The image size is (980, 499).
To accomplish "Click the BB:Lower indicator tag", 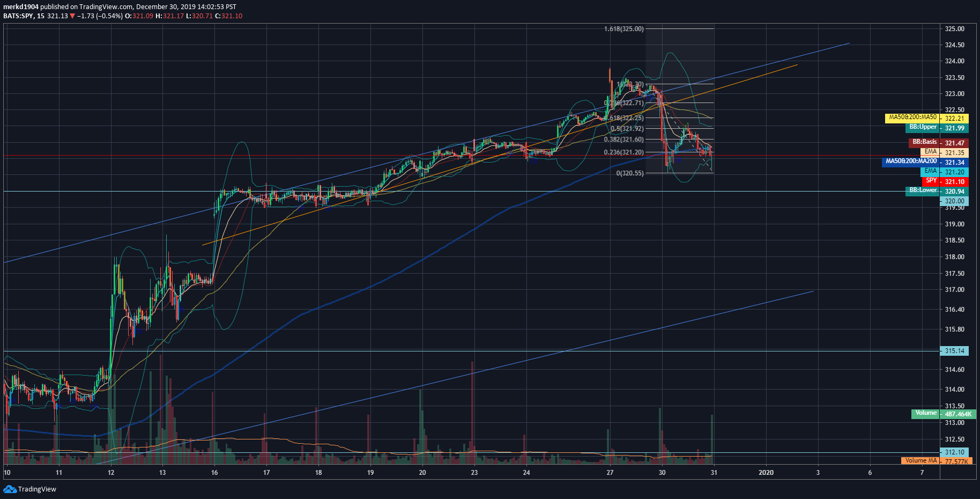I will point(923,190).
